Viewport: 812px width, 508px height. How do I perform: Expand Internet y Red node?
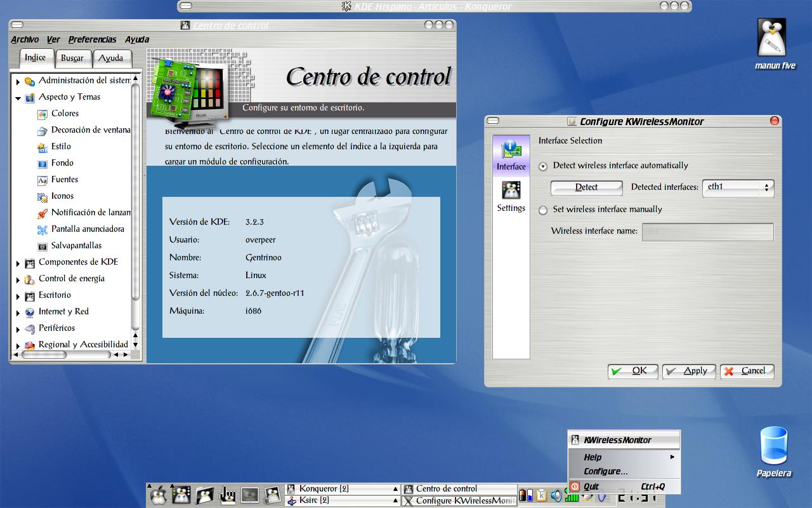18,313
